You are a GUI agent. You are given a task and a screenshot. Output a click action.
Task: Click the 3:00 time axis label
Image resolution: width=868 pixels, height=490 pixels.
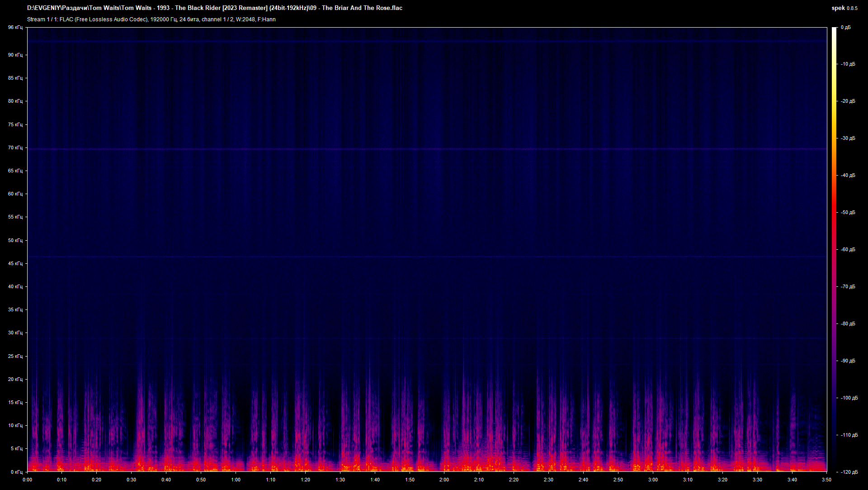(x=653, y=480)
